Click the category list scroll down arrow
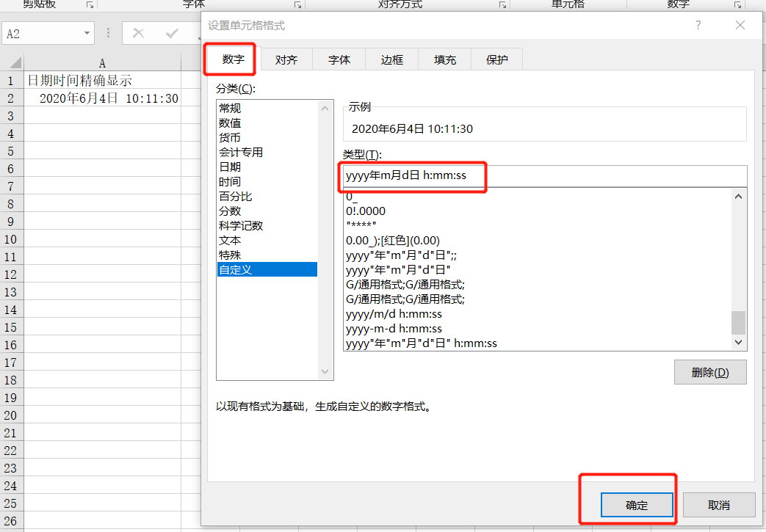 325,372
